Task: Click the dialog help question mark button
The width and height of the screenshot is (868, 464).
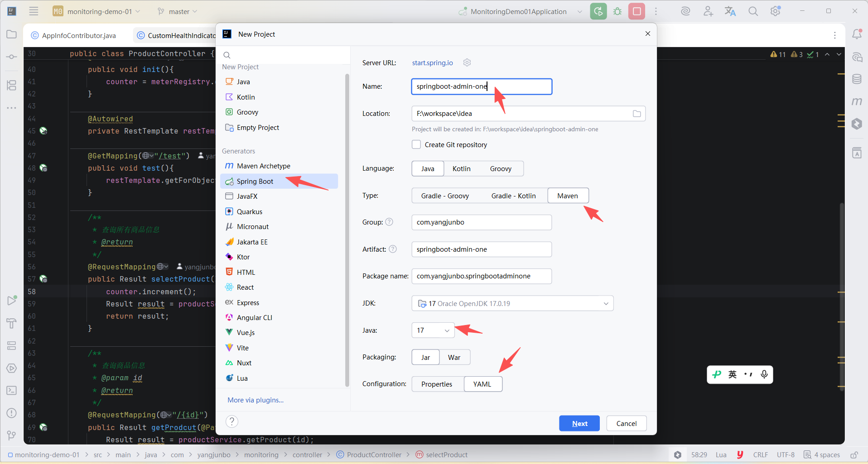Action: pos(232,421)
